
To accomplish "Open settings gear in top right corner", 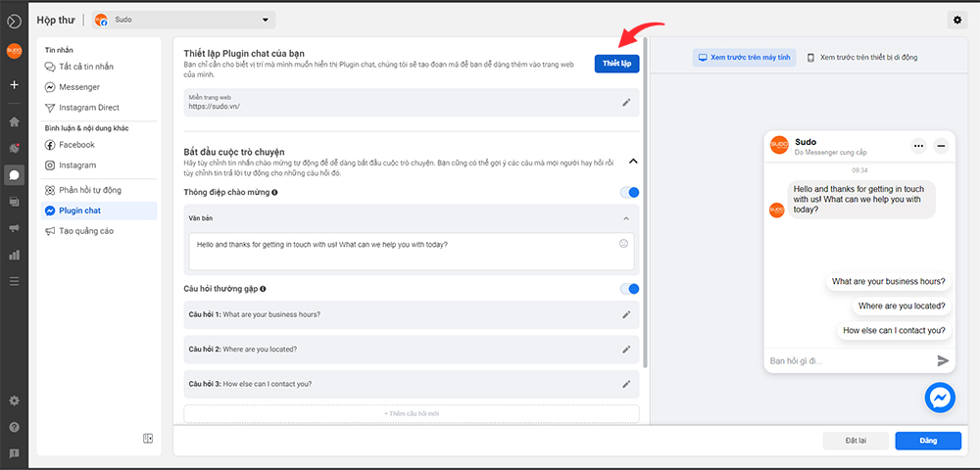I will point(956,21).
